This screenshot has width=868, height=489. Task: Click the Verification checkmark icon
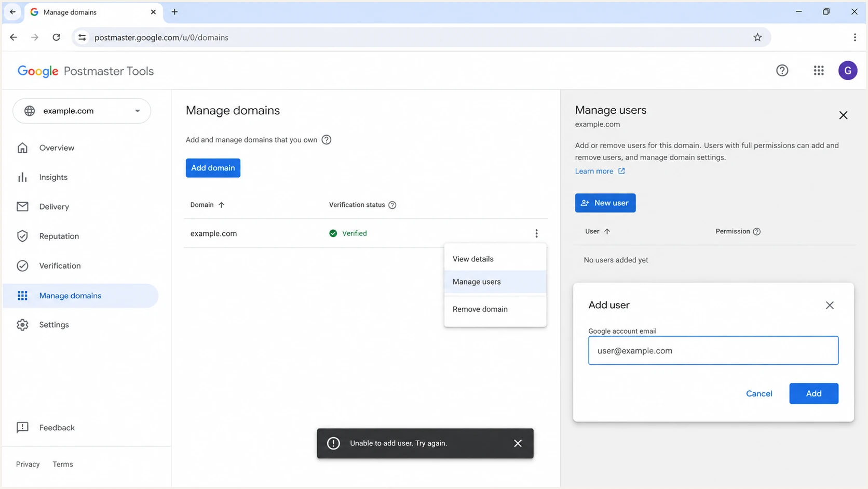[x=22, y=266]
